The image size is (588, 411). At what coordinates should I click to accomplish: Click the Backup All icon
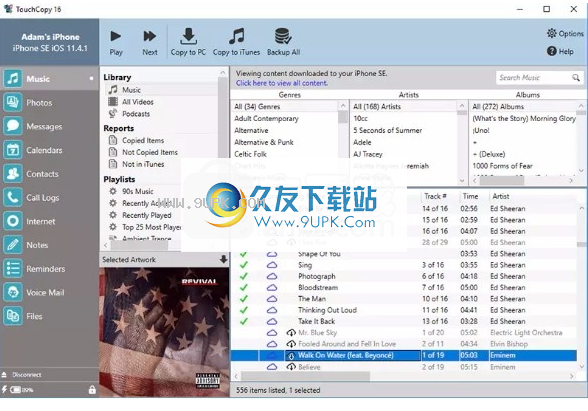[x=283, y=36]
